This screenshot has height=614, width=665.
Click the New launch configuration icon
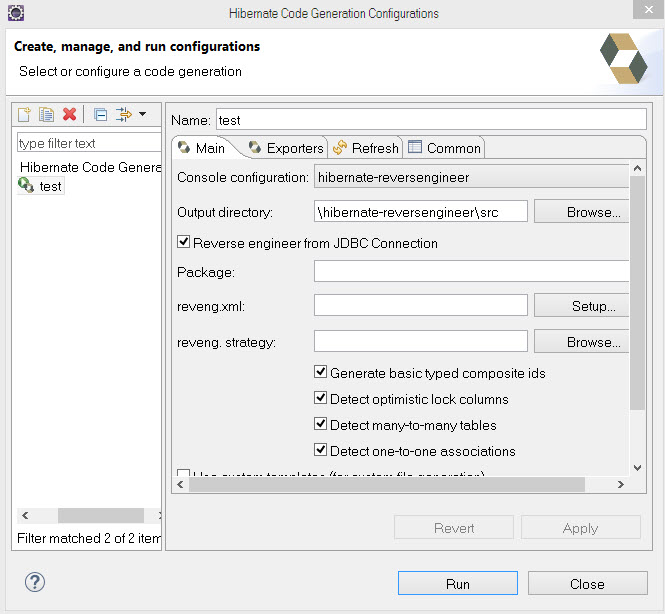25,115
